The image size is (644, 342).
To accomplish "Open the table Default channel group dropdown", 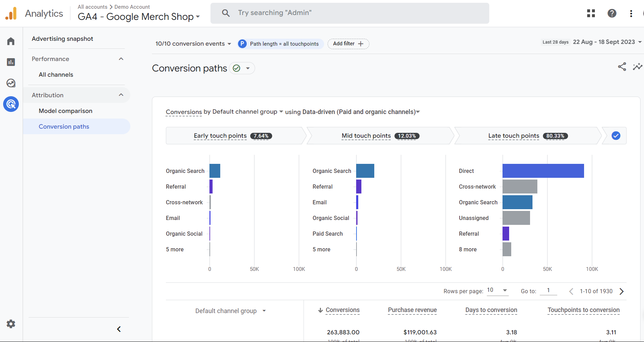I will pyautogui.click(x=230, y=311).
